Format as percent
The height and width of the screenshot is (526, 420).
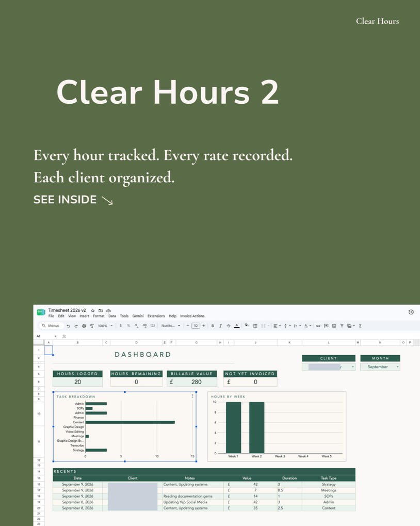[x=128, y=326]
